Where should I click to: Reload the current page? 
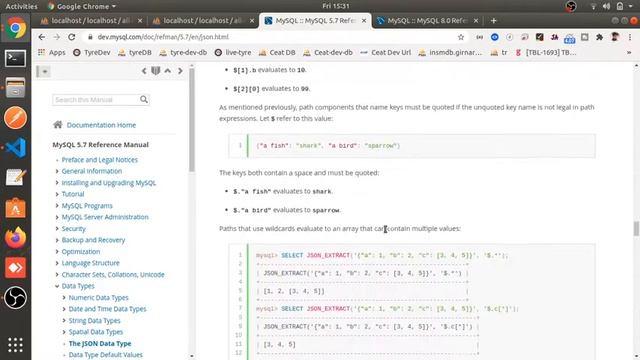tap(71, 37)
